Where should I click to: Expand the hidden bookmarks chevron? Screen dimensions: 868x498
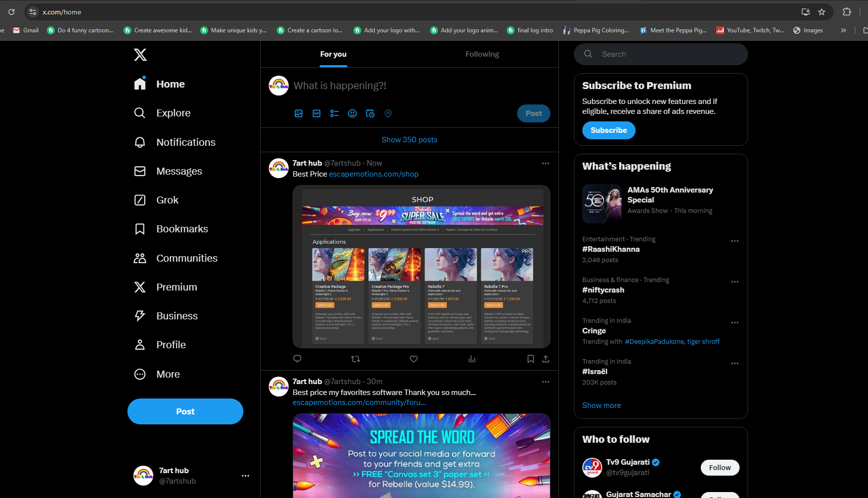point(843,30)
